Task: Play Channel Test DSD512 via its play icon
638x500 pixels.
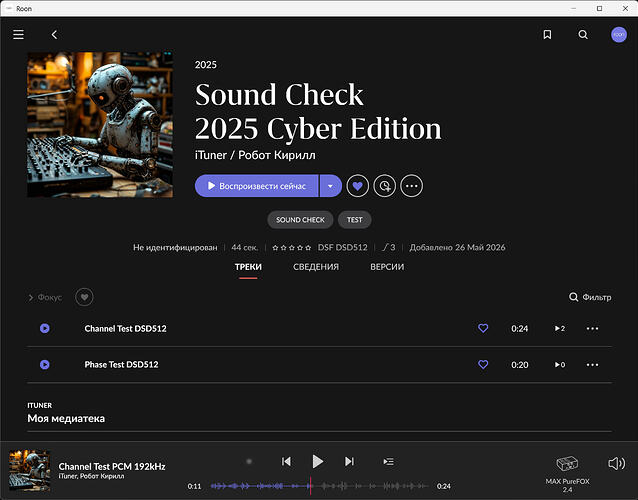Action: (x=45, y=328)
